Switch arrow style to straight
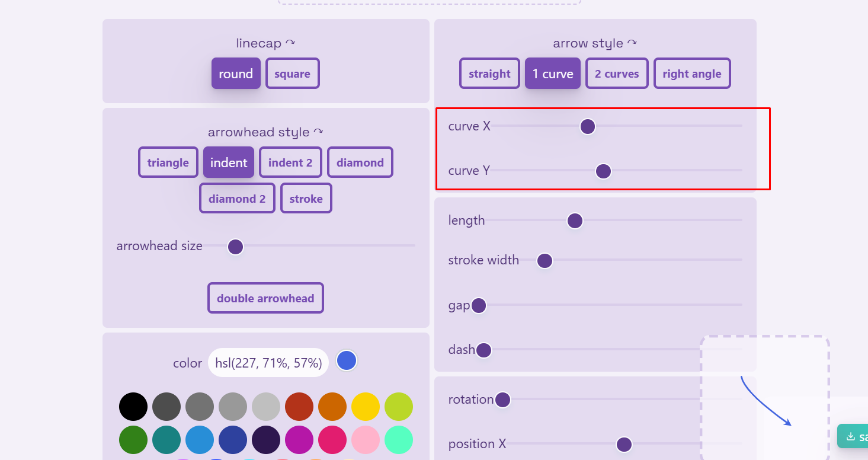This screenshot has height=460, width=868. (x=489, y=74)
